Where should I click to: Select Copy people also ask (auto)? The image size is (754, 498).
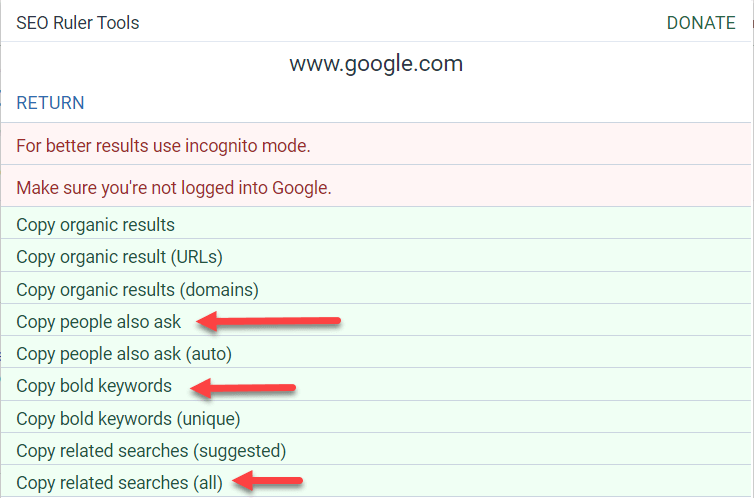coord(376,352)
